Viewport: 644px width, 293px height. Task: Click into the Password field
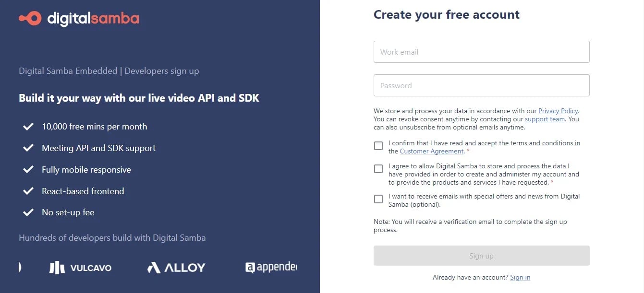[x=481, y=85]
